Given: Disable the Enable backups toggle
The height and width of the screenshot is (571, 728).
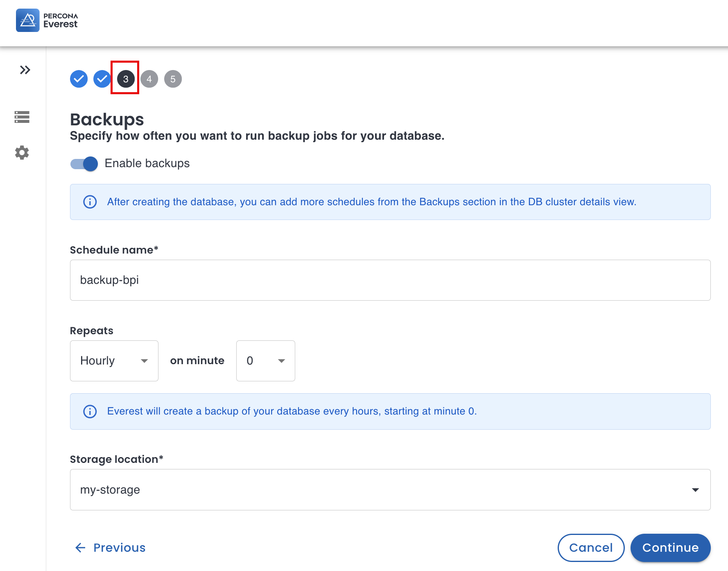Looking at the screenshot, I should pos(84,163).
